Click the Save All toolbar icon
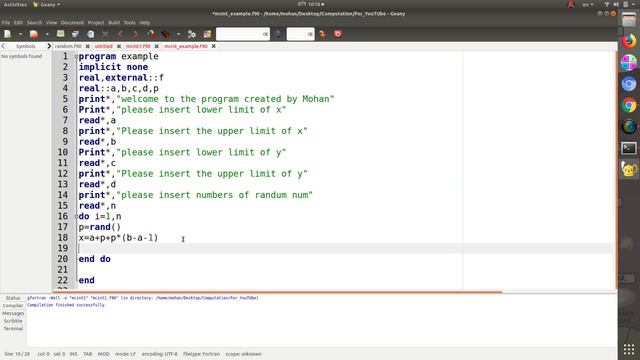Image resolution: width=640 pixels, height=360 pixels. (x=75, y=34)
